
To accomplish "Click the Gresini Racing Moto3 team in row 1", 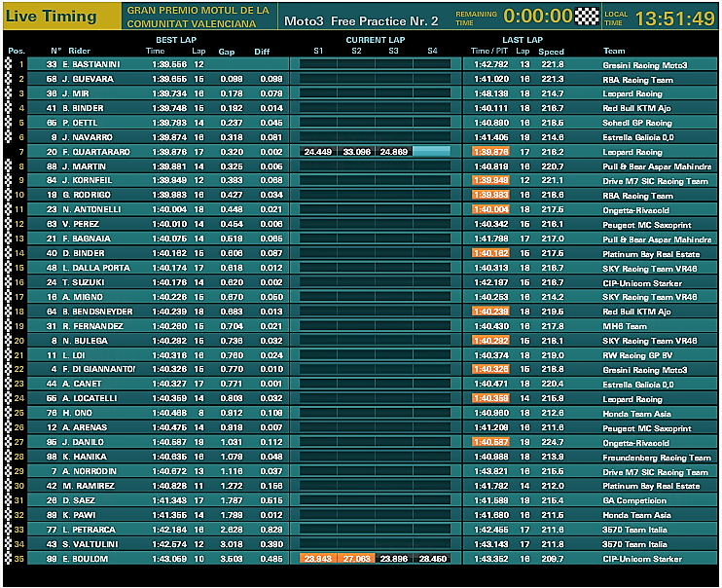I will pyautogui.click(x=644, y=65).
